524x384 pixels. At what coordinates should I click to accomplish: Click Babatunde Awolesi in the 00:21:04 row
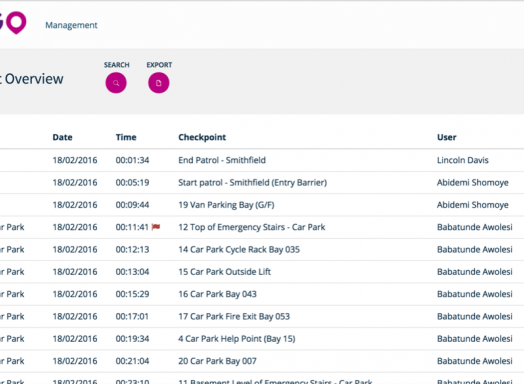[475, 361]
